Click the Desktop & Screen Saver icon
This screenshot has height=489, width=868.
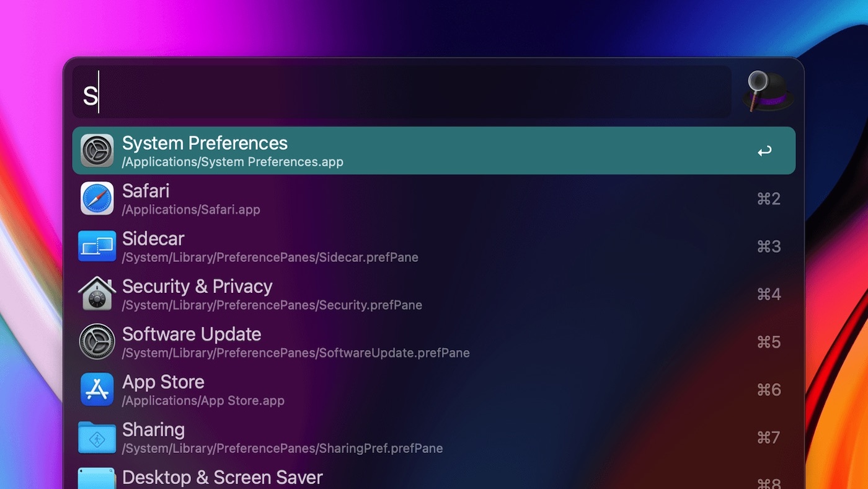click(x=97, y=479)
